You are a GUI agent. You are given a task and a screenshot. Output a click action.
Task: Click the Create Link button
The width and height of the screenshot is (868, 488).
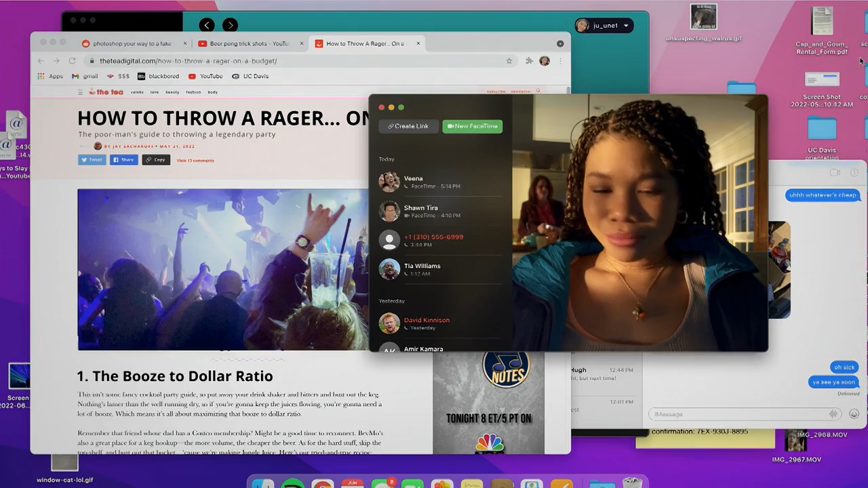click(x=408, y=126)
